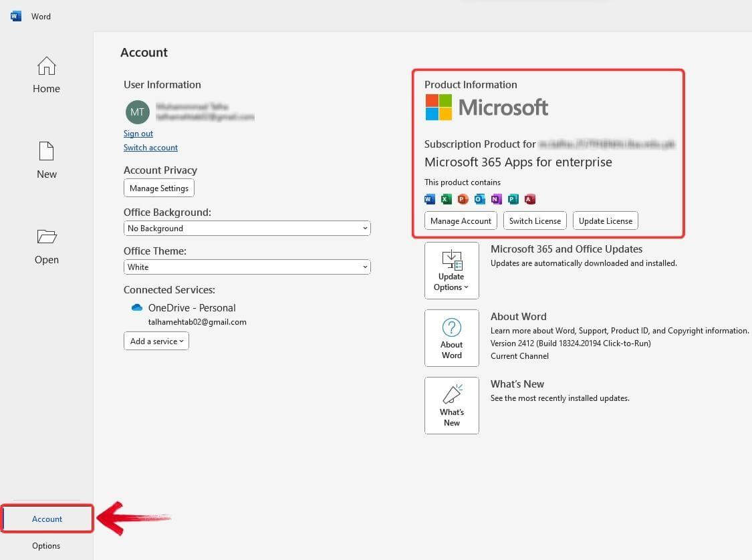Click the Current Channel text
Image resolution: width=752 pixels, height=560 pixels.
tap(519, 356)
